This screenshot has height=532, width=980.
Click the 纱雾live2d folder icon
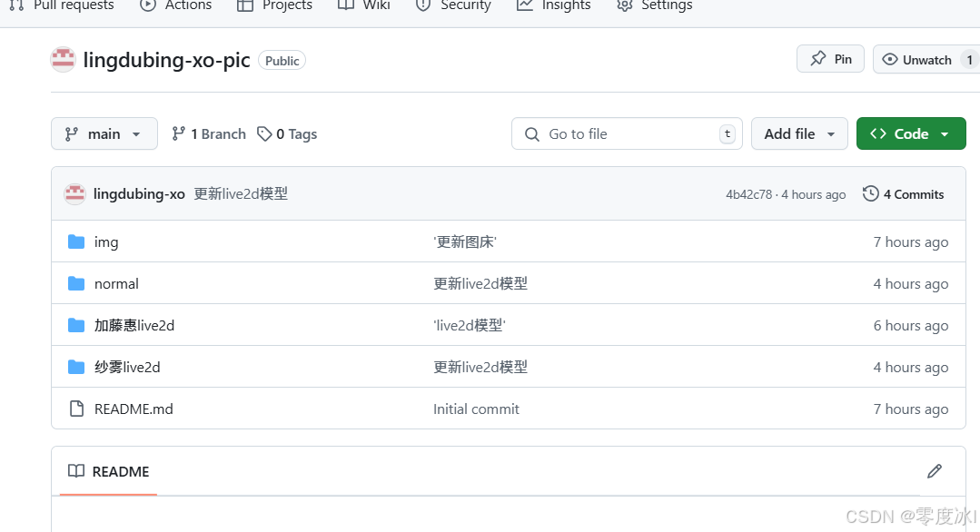pos(76,367)
